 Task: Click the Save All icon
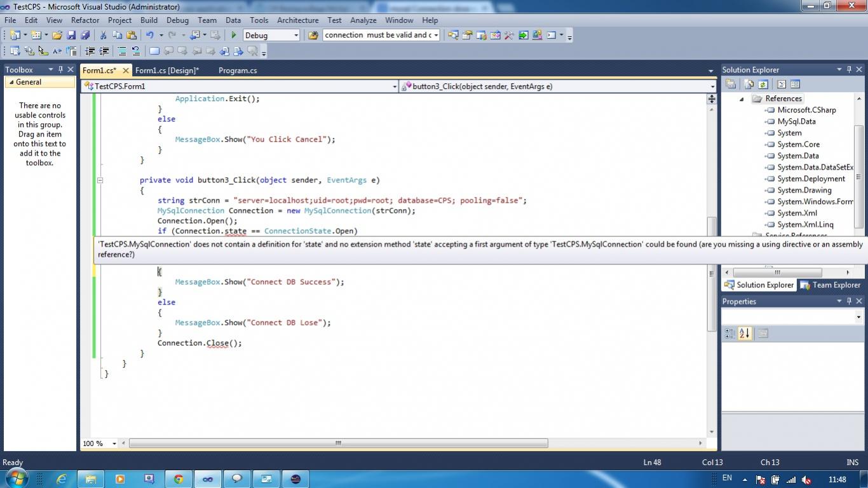click(85, 35)
